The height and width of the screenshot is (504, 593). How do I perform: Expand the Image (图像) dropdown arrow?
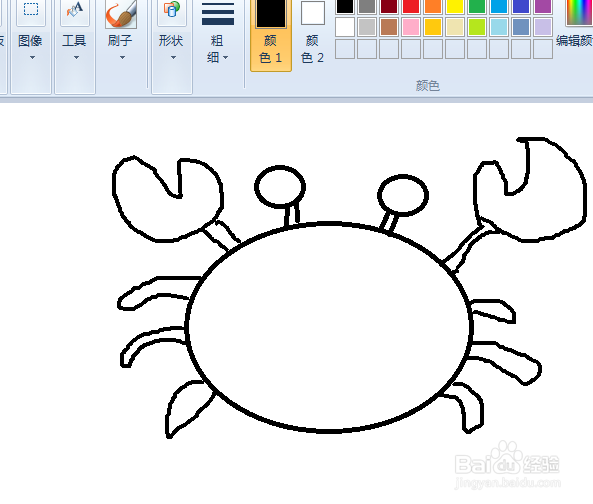(x=32, y=57)
